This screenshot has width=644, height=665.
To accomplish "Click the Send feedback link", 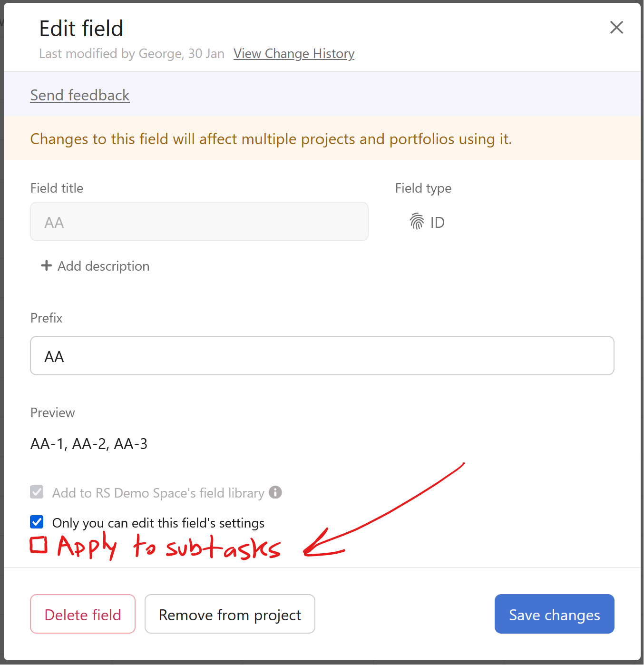I will [79, 95].
